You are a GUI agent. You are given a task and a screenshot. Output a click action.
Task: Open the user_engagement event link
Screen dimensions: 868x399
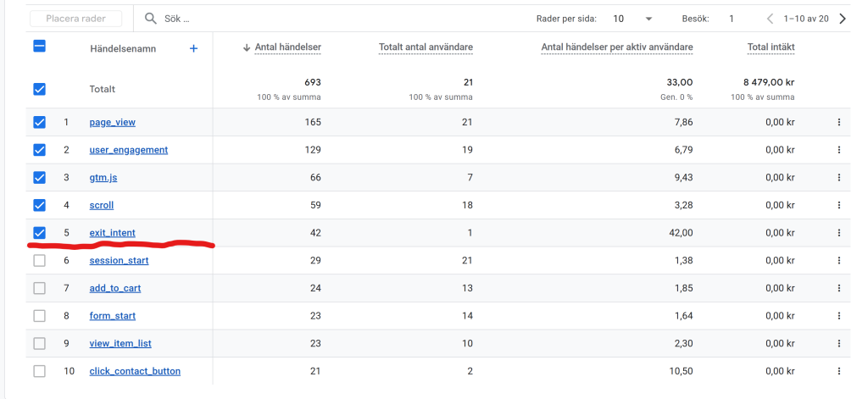click(129, 150)
